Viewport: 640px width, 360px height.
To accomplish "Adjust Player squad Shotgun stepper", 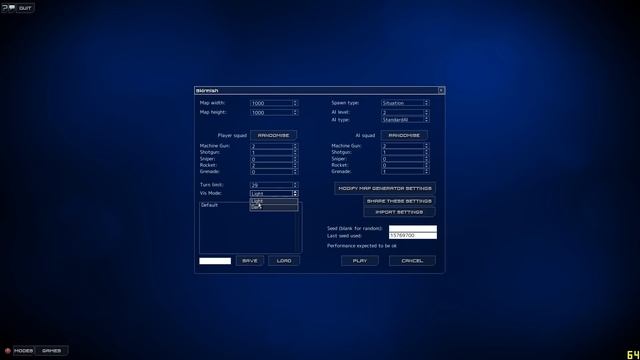I will point(296,152).
